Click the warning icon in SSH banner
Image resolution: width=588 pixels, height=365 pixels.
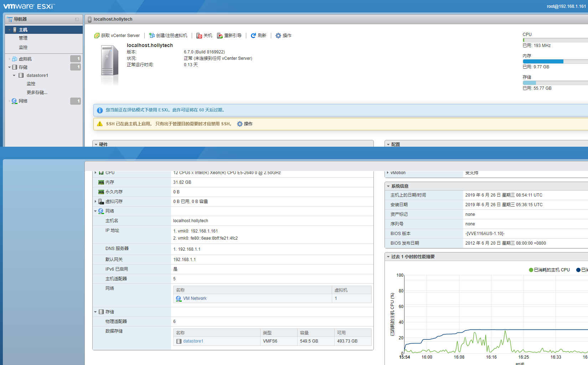click(100, 124)
